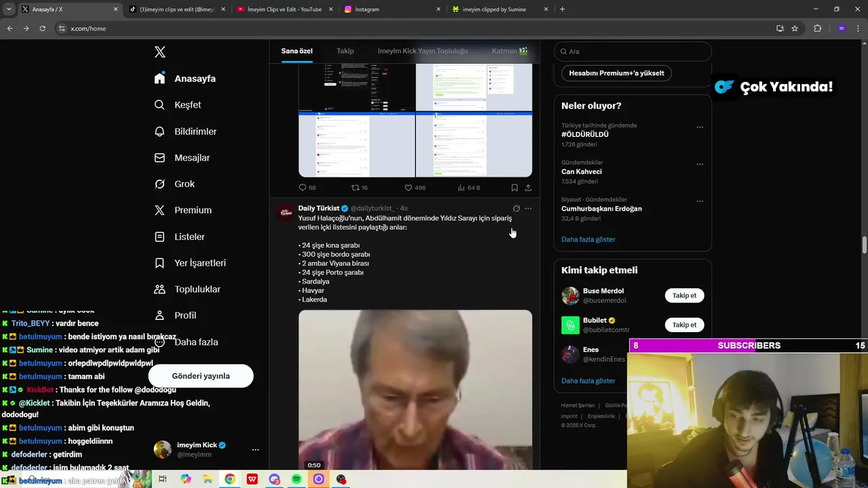Switch to İmeyim Clips ve Edit YouTube tab
The width and height of the screenshot is (868, 488).
(x=285, y=9)
